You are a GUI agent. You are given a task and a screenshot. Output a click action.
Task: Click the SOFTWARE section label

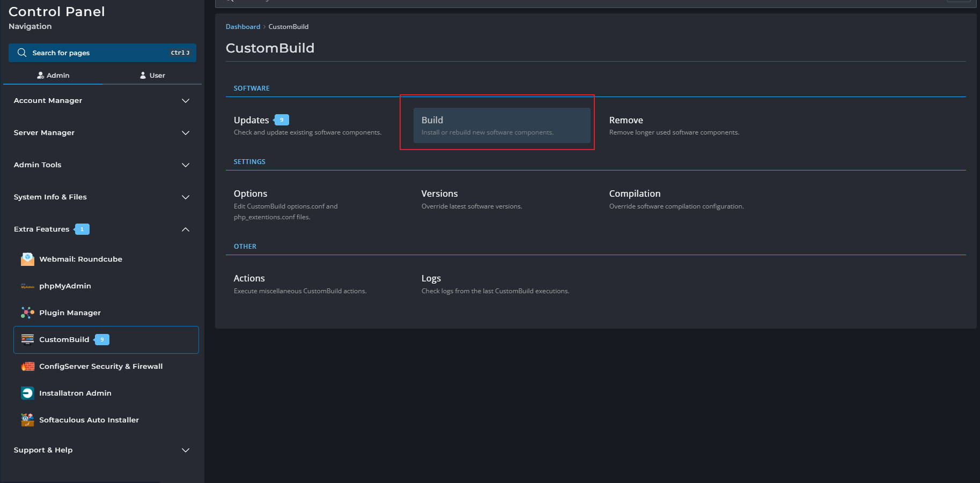[252, 88]
